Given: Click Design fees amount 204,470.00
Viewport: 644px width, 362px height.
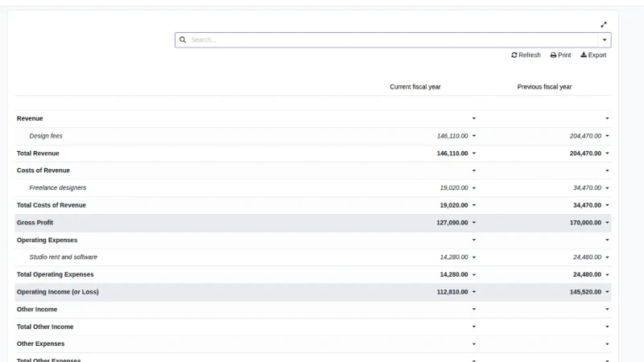Looking at the screenshot, I should coord(585,136).
